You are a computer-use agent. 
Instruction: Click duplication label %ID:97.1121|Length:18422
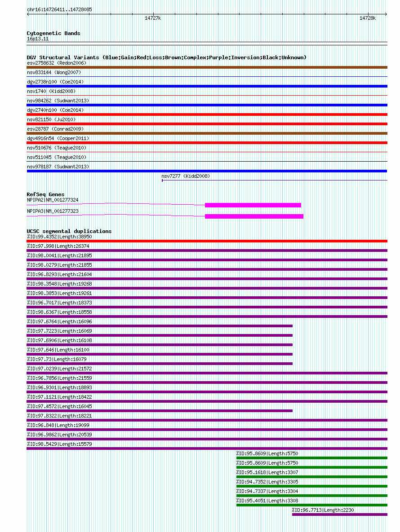pyautogui.click(x=59, y=397)
